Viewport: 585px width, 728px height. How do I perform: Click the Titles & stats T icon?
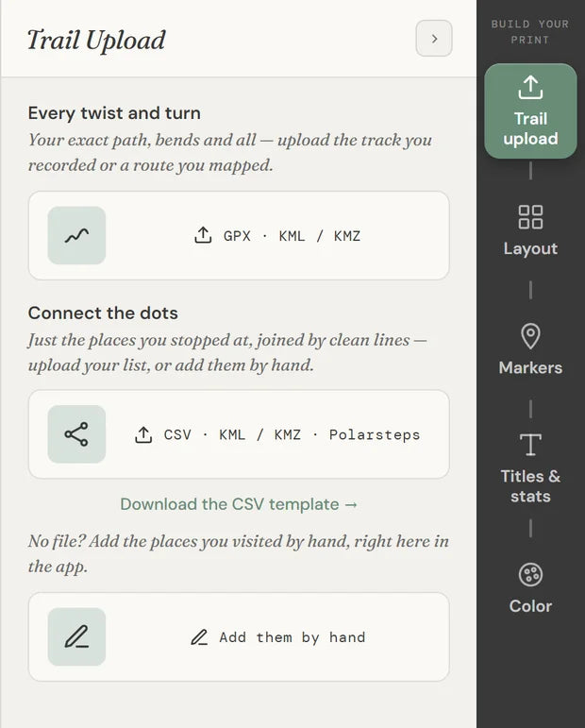(530, 445)
